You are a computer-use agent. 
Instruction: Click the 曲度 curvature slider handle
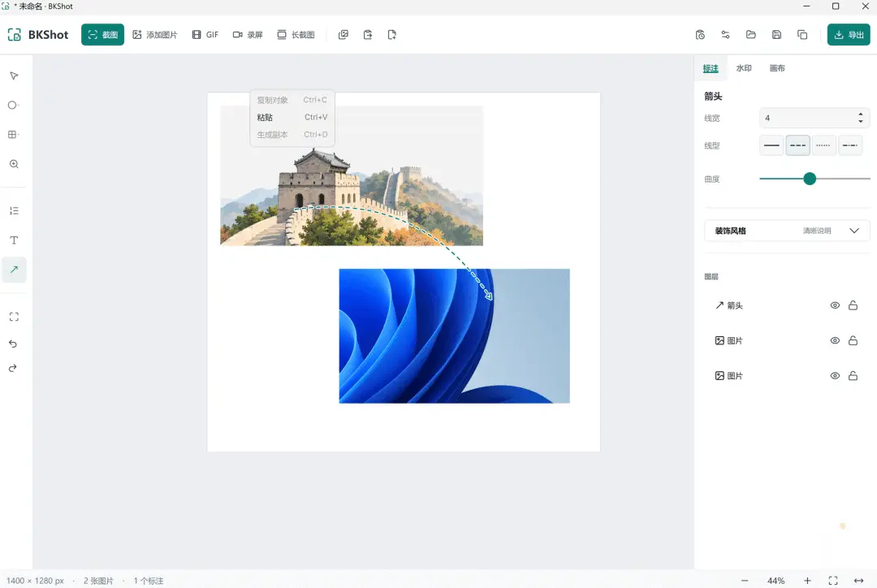click(810, 179)
